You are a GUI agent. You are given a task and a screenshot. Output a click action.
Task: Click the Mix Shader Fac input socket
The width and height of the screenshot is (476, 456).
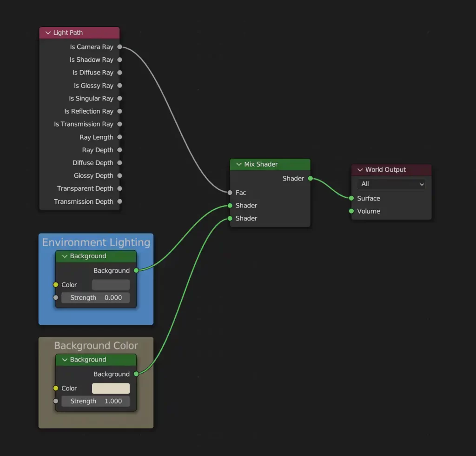point(230,193)
